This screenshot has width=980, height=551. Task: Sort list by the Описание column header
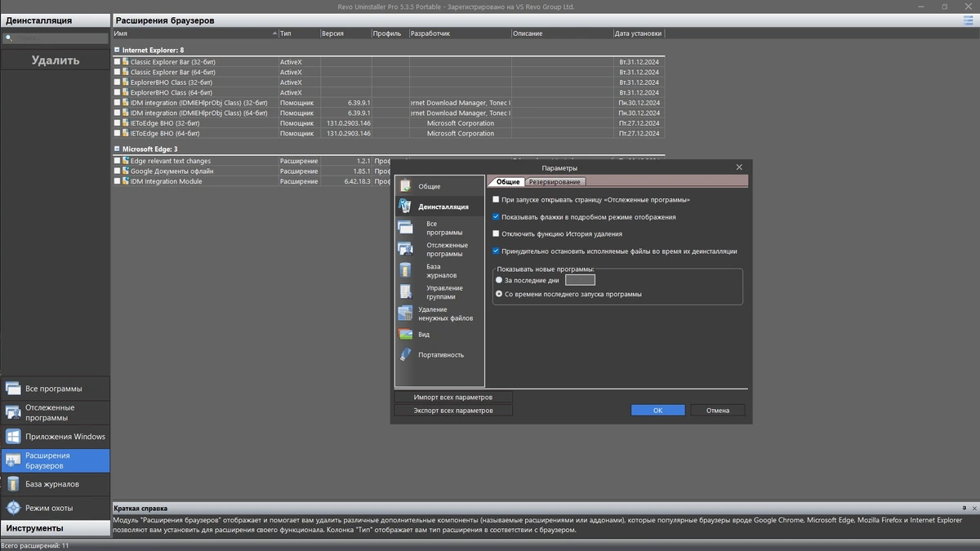tap(562, 34)
